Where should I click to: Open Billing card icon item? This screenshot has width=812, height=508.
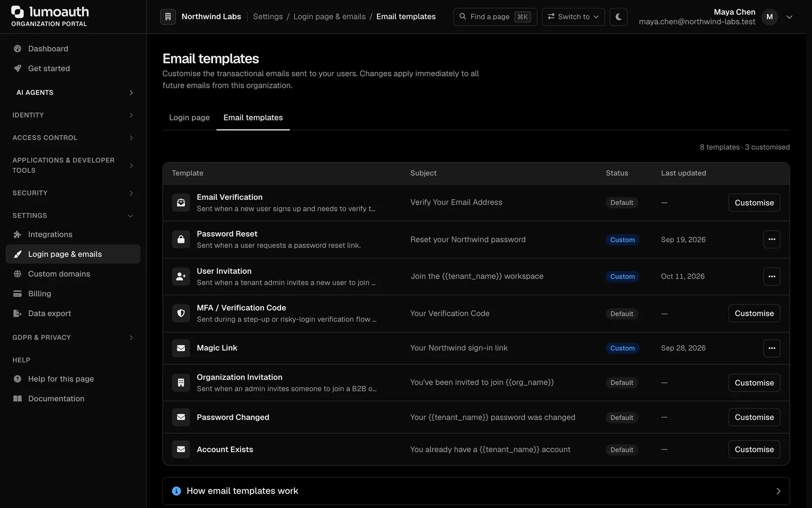[x=73, y=294]
